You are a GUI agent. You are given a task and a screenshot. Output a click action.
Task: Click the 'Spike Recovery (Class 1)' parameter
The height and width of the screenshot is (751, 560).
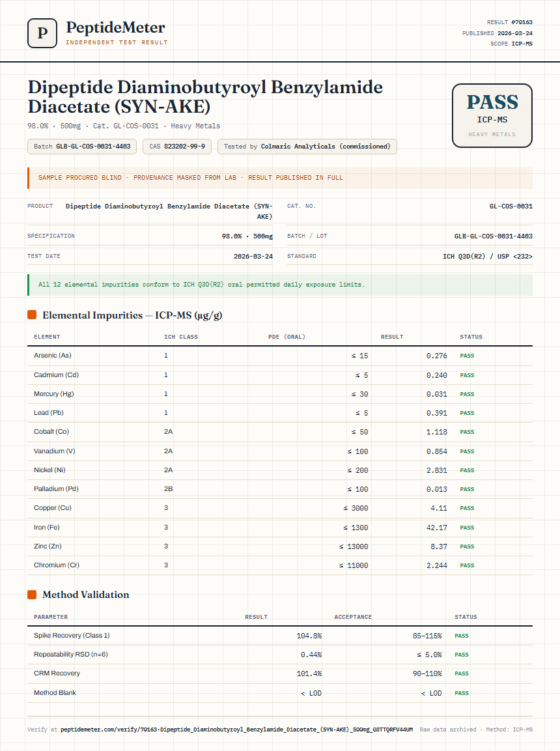(72, 636)
